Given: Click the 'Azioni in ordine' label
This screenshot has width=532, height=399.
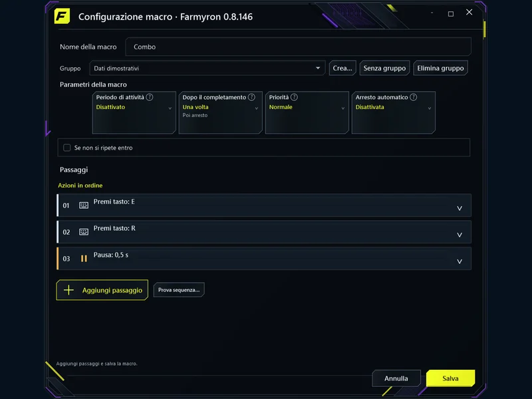Looking at the screenshot, I should [80, 186].
